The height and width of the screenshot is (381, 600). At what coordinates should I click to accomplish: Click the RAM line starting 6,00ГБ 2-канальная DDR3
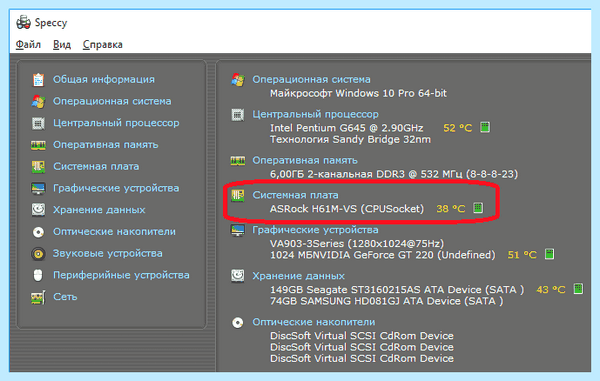pos(394,174)
